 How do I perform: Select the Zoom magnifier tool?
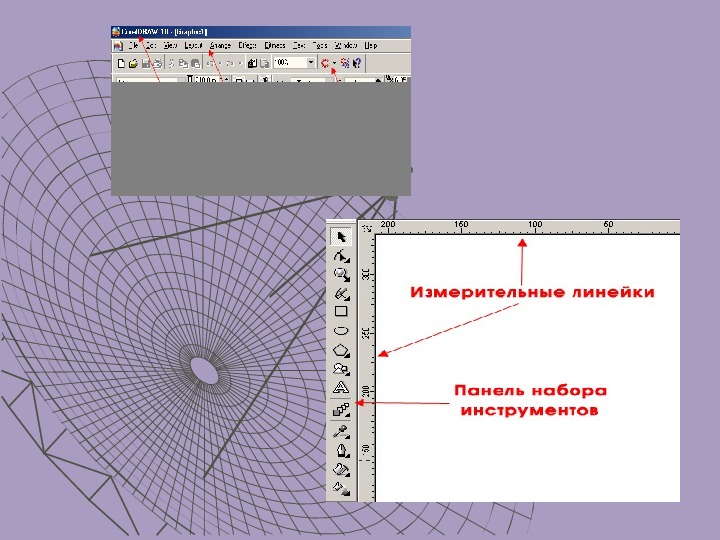click(341, 275)
